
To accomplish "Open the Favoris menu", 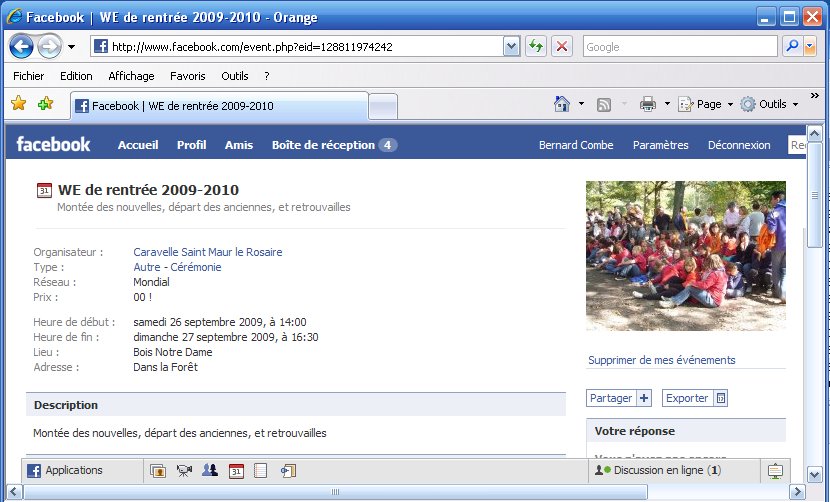I will 187,76.
